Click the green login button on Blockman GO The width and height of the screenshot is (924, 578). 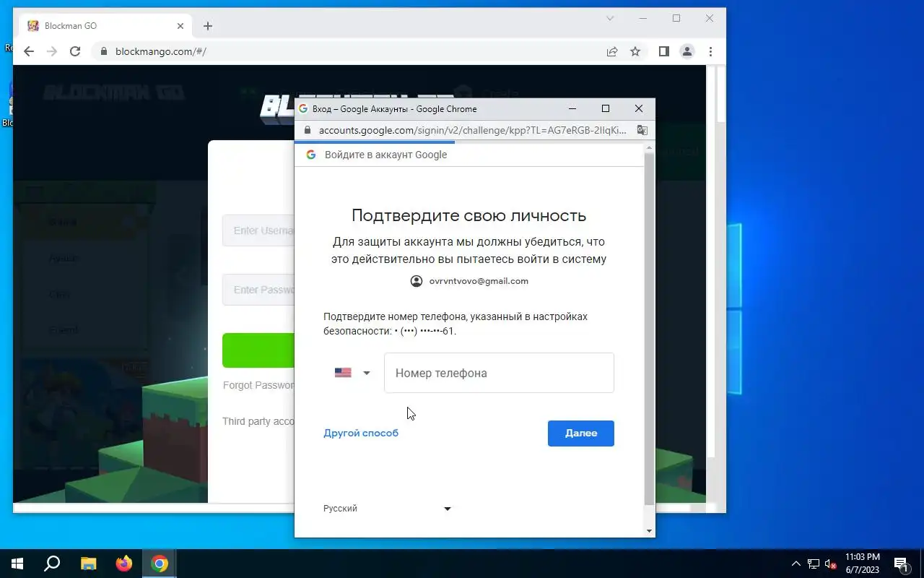point(258,350)
